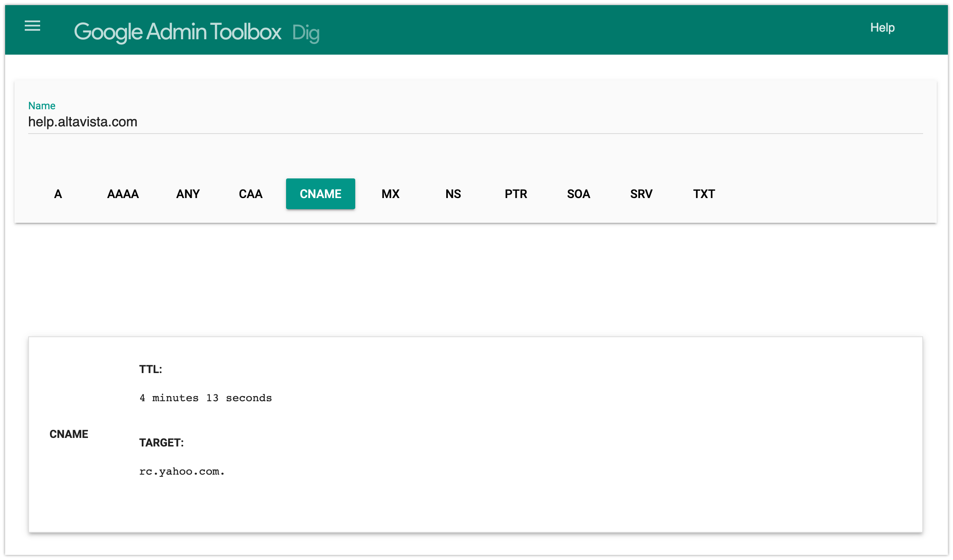This screenshot has height=560, width=953.
Task: Open the hamburger navigation menu
Action: point(32,26)
